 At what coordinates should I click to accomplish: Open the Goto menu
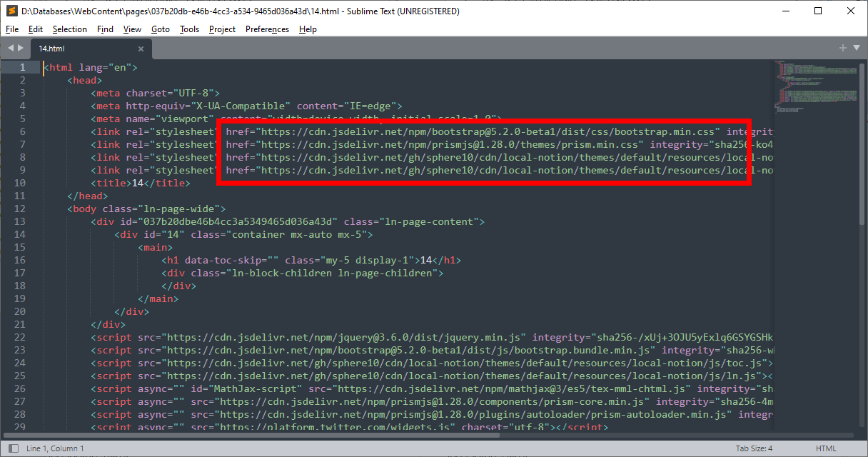click(161, 29)
